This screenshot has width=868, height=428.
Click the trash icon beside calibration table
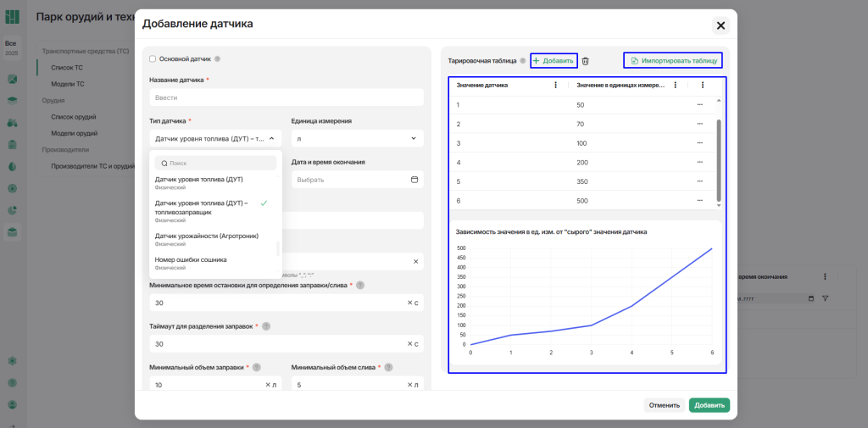click(x=585, y=61)
